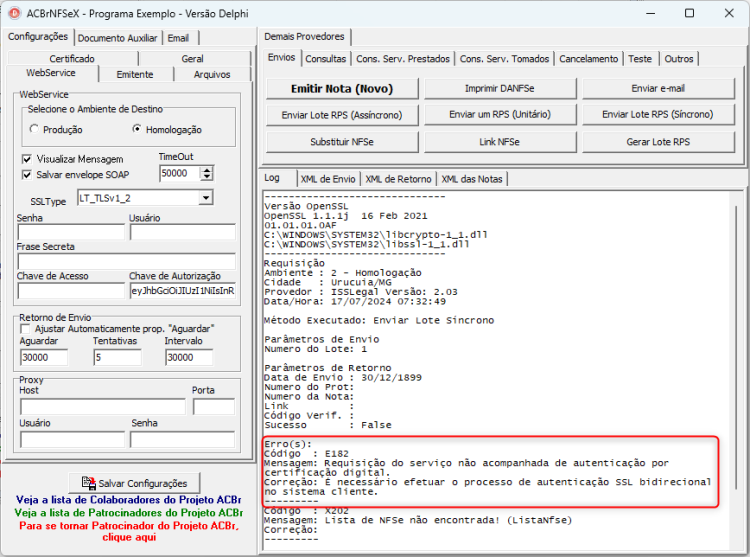This screenshot has width=750, height=557.
Task: Open Cons. Serv. Prestados tab
Action: [x=403, y=59]
